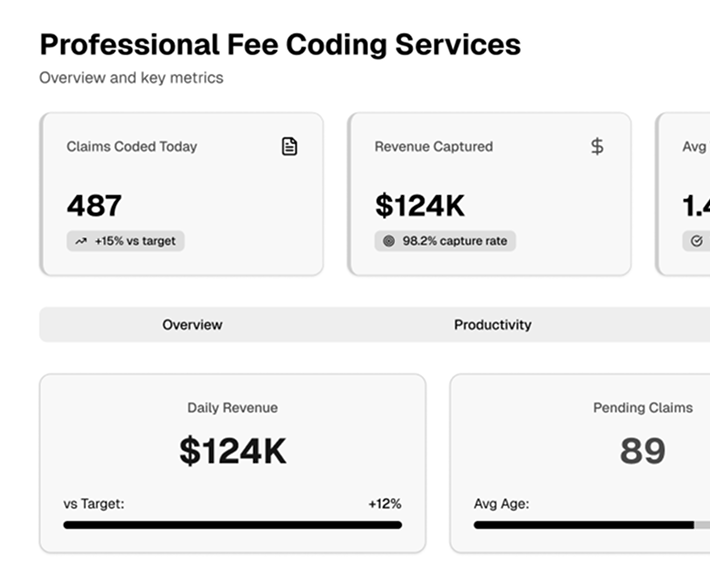Viewport: 710px width, 572px height.
Task: Click the vs Target progress bar
Action: point(232,524)
